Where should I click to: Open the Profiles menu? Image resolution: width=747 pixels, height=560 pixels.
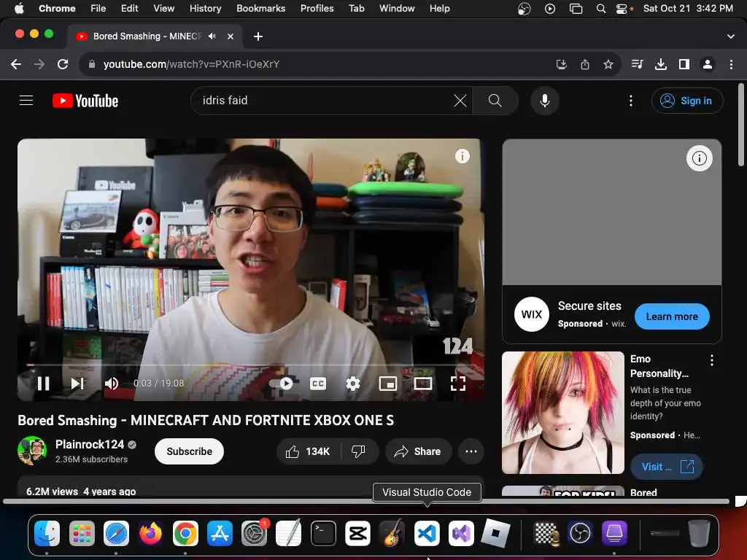pos(317,8)
